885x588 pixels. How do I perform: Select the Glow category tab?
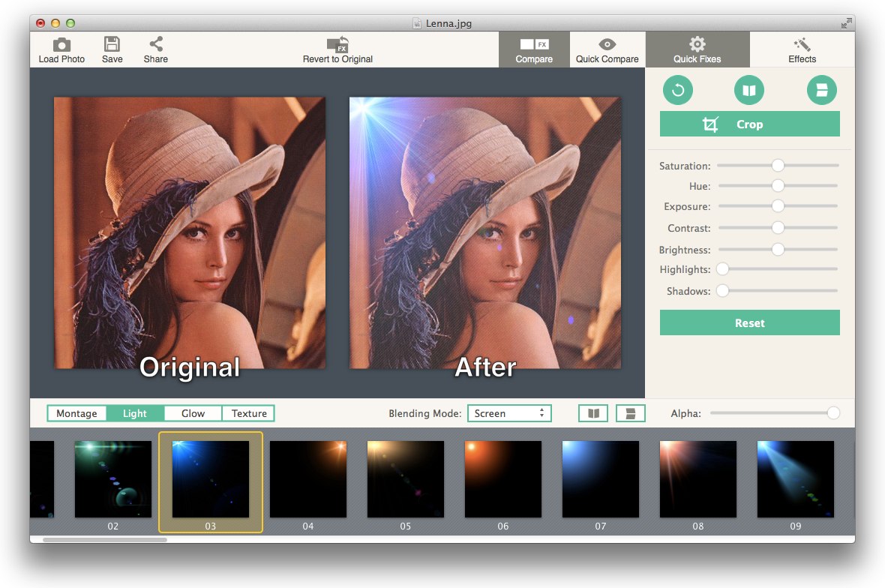coord(193,414)
